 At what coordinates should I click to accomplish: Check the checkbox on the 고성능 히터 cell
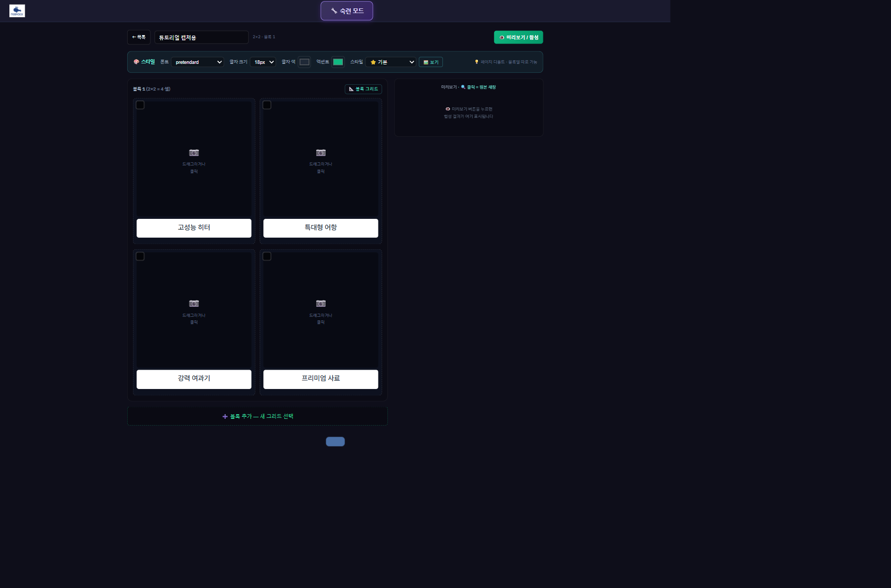click(x=140, y=105)
